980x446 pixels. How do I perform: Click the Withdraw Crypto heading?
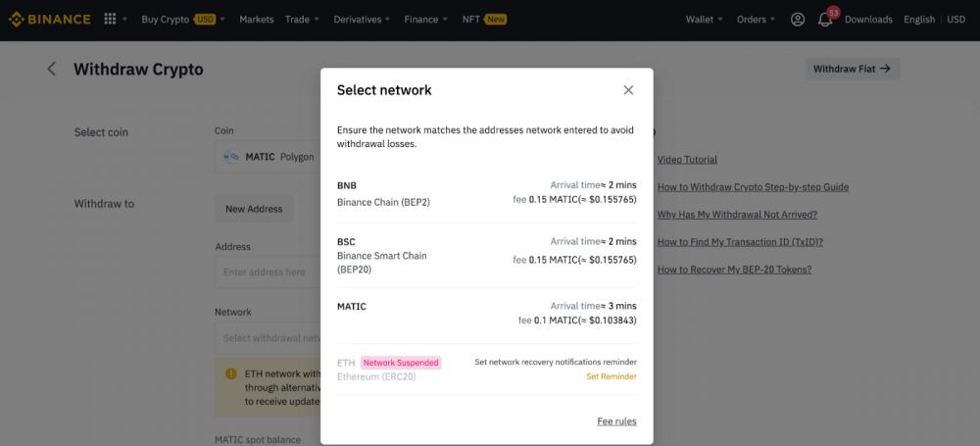pos(138,70)
